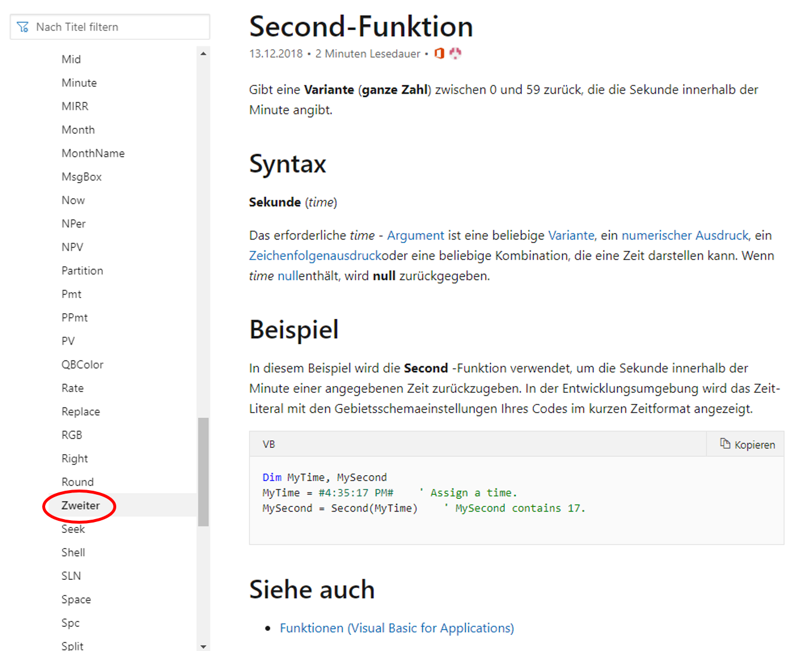This screenshot has height=651, width=812.
Task: Click the VB language label on code block
Action: tap(269, 444)
